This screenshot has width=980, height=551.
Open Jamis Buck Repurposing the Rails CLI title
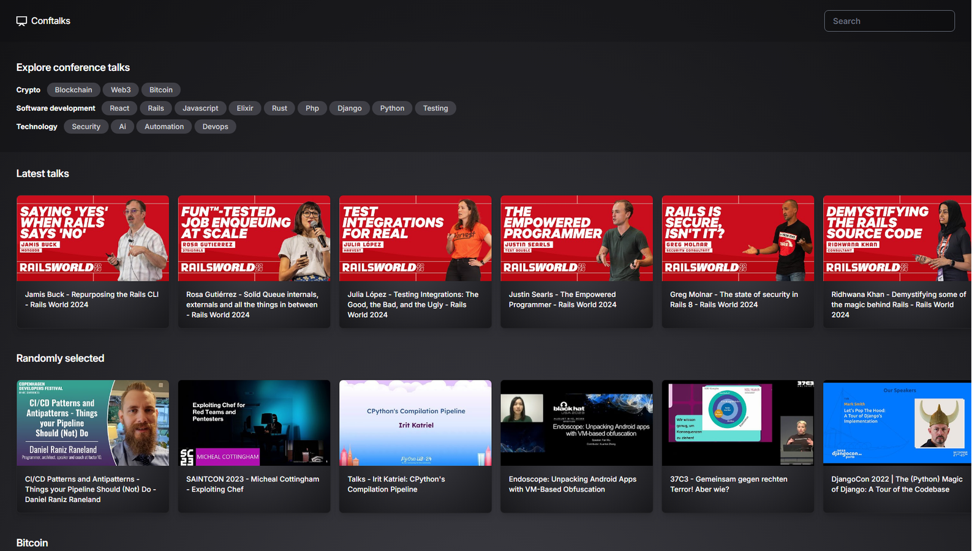92,299
